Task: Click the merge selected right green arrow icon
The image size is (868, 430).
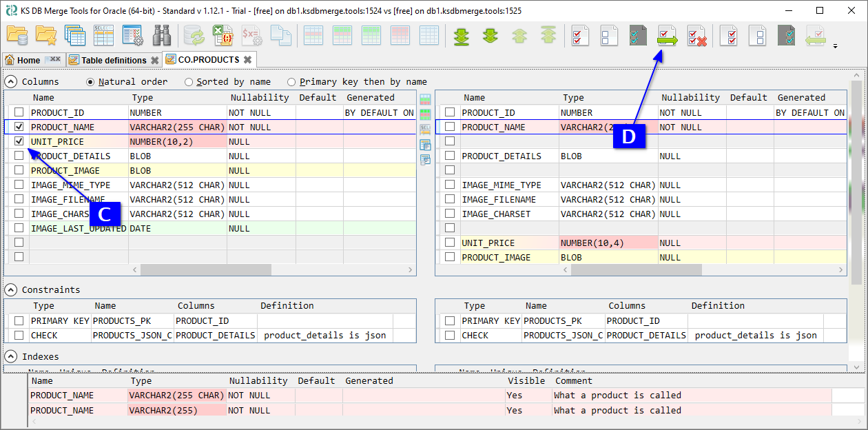Action: tap(667, 35)
